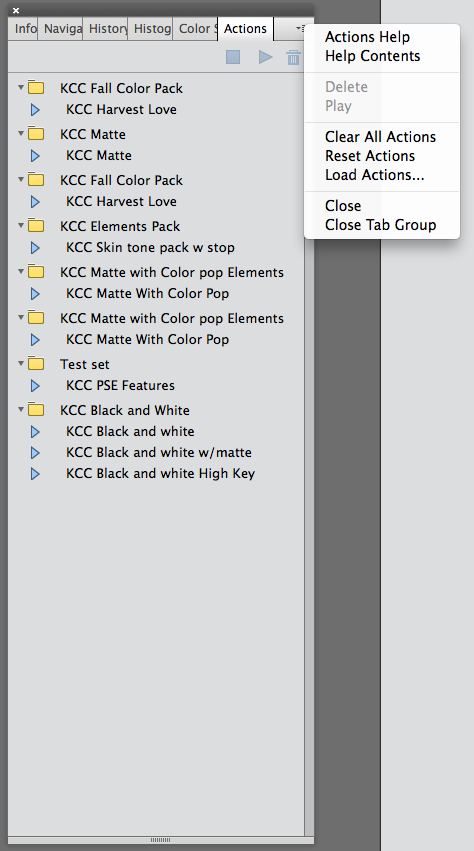Select the 'Test set' name label

pos(85,364)
